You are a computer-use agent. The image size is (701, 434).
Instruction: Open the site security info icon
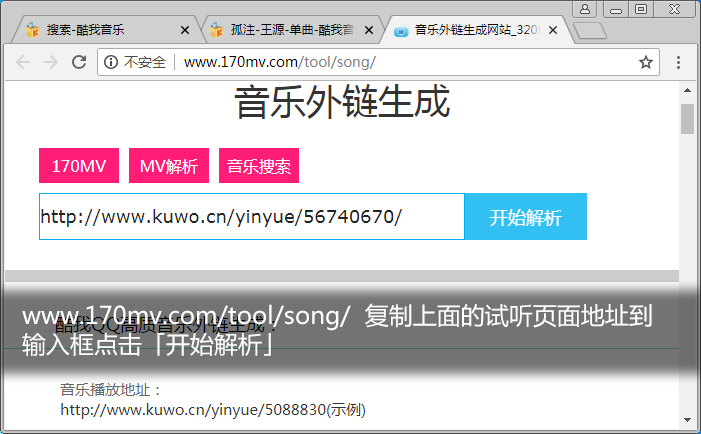pyautogui.click(x=111, y=62)
